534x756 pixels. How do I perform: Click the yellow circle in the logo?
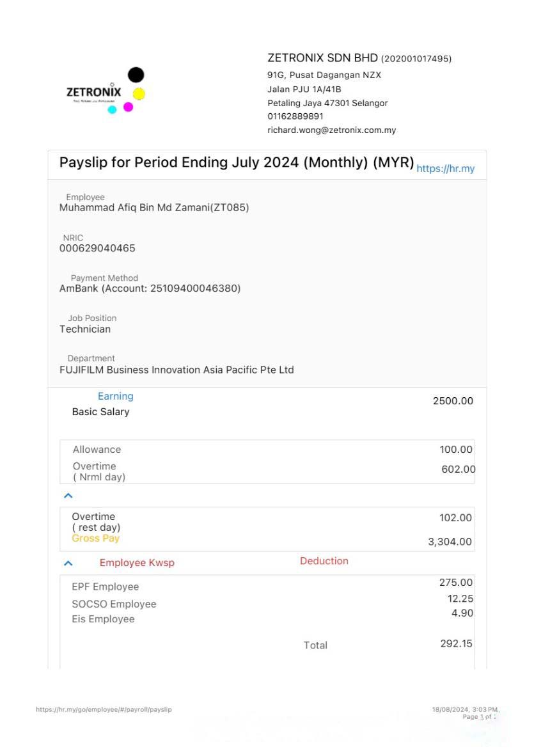[139, 94]
